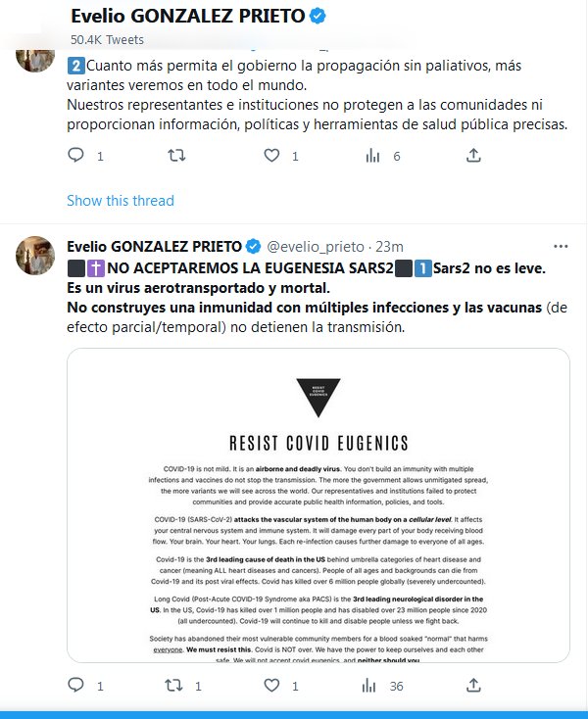View analytics showing 36 views
This screenshot has height=719, width=588.
click(x=368, y=686)
